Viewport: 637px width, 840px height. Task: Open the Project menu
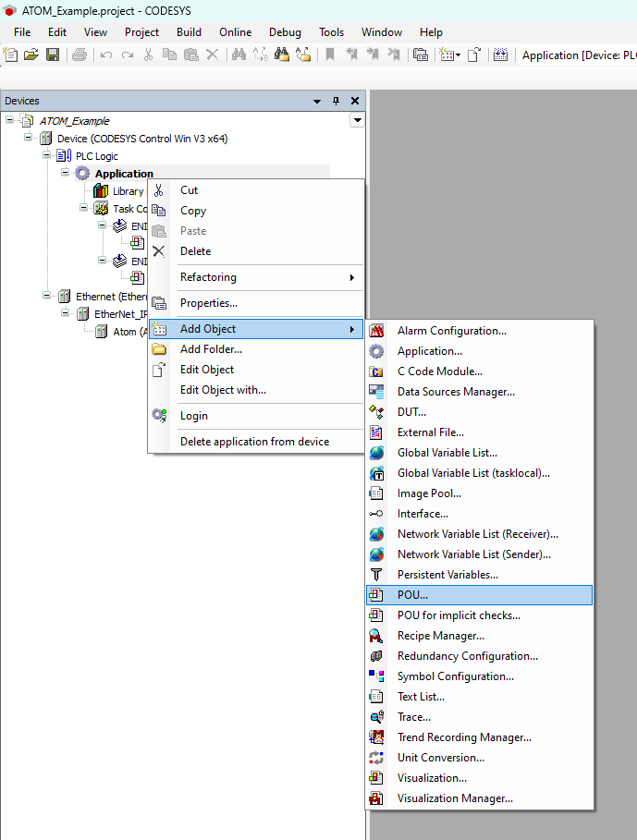[x=141, y=32]
